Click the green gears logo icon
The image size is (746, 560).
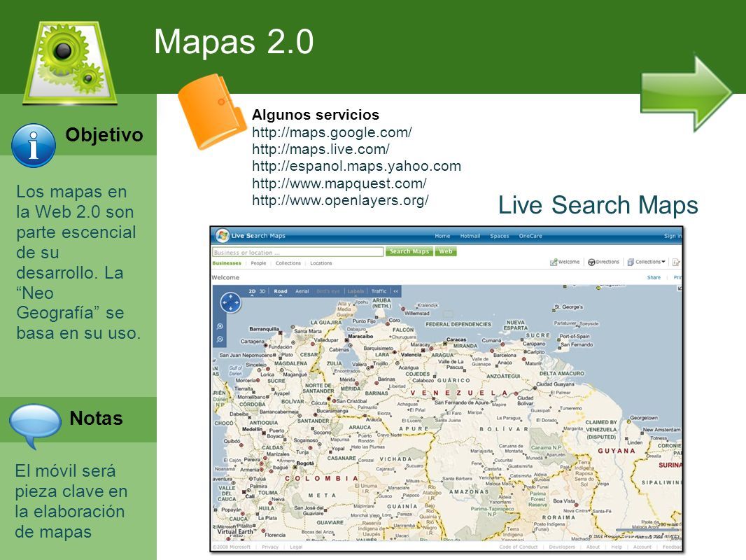coord(70,62)
